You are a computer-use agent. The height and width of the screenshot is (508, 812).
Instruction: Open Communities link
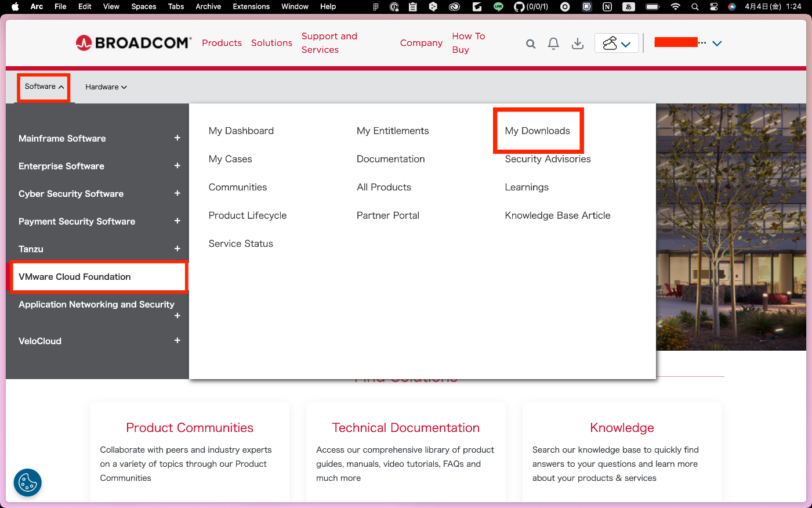point(238,187)
